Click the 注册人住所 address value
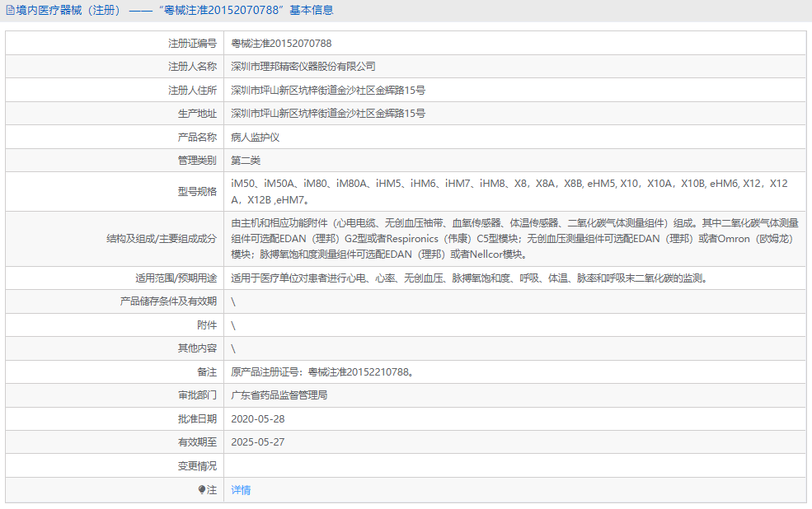This screenshot has width=812, height=509. coord(327,90)
